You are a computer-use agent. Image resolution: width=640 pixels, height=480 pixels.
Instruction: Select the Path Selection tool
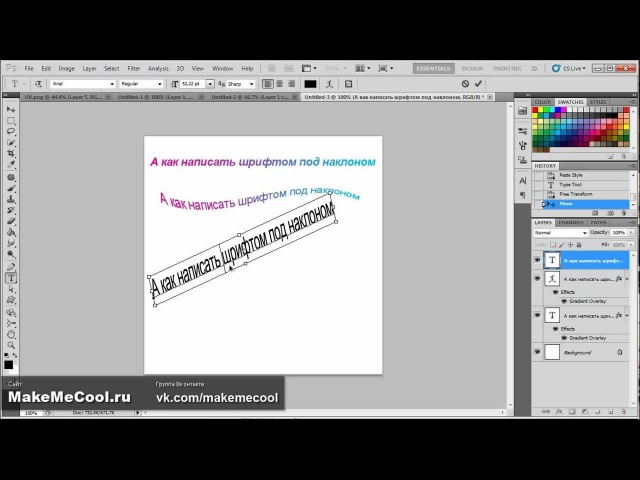click(11, 289)
